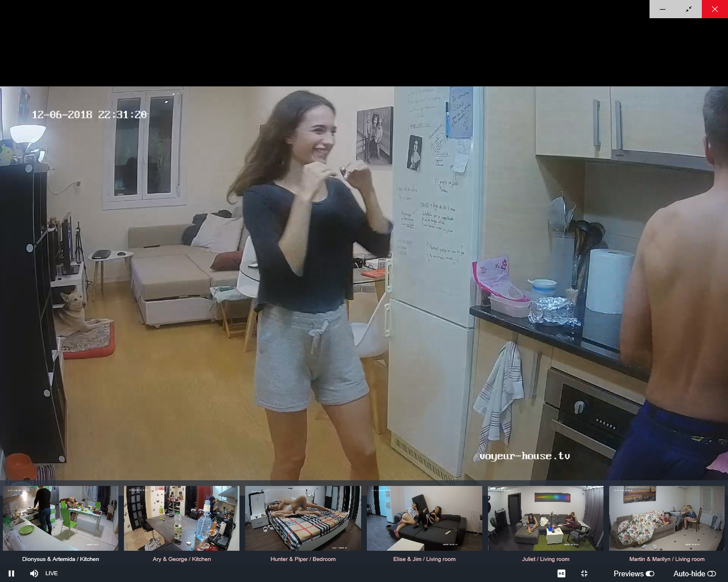The width and height of the screenshot is (728, 582).
Task: Click the Juliet / Living room label
Action: click(x=545, y=559)
